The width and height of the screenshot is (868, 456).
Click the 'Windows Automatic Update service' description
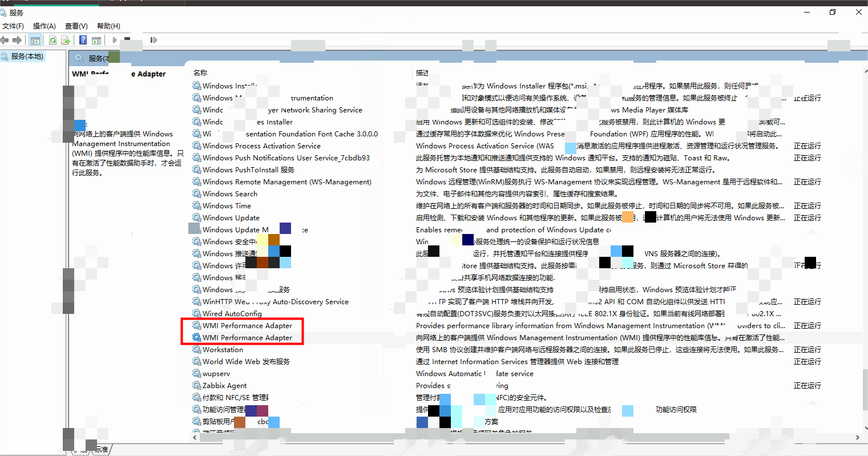coord(475,374)
